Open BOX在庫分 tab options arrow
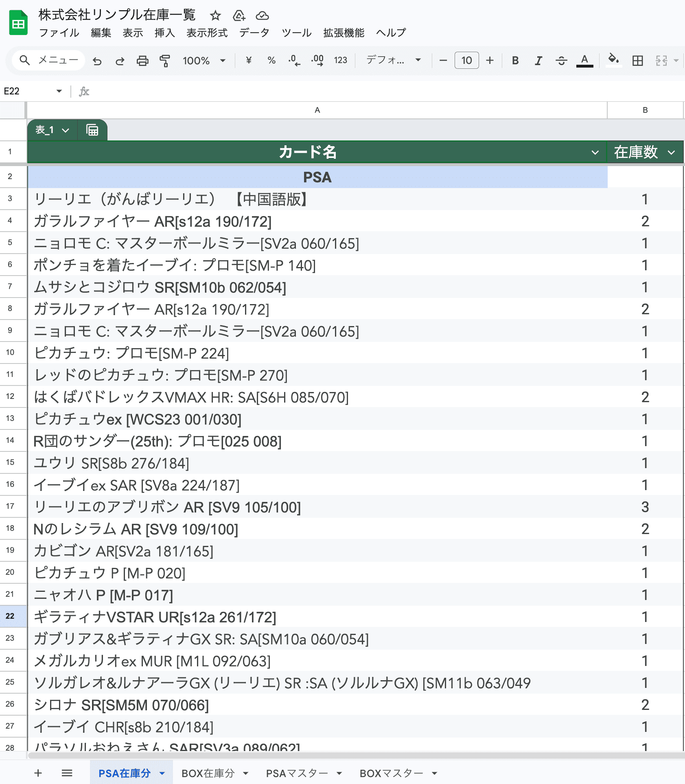The height and width of the screenshot is (784, 685). (246, 773)
